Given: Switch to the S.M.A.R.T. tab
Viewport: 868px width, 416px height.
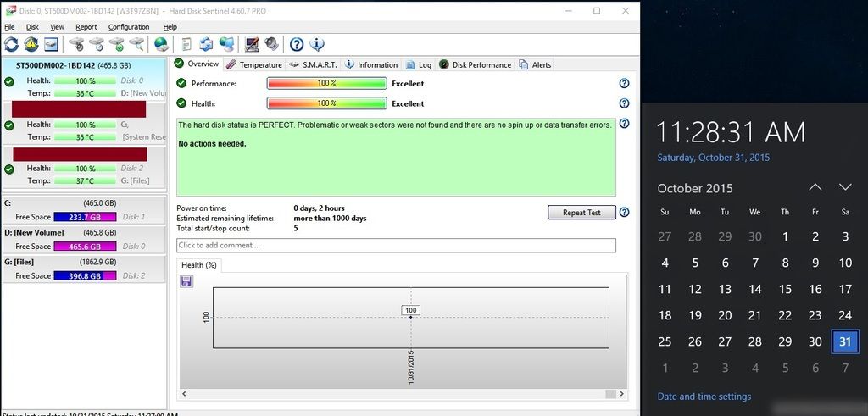Looking at the screenshot, I should point(314,64).
